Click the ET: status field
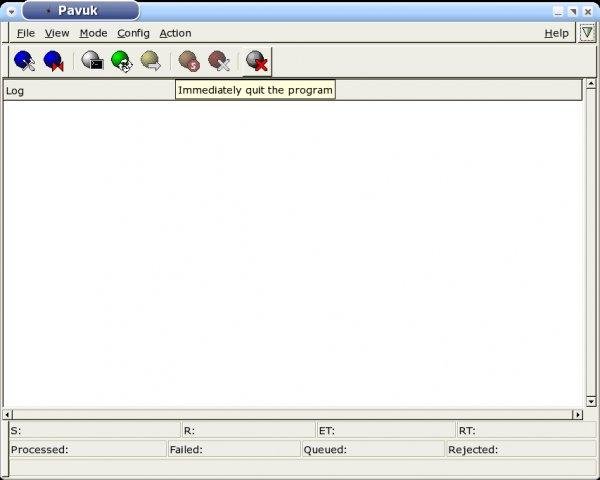Screen dimensions: 600x480 pos(386,430)
